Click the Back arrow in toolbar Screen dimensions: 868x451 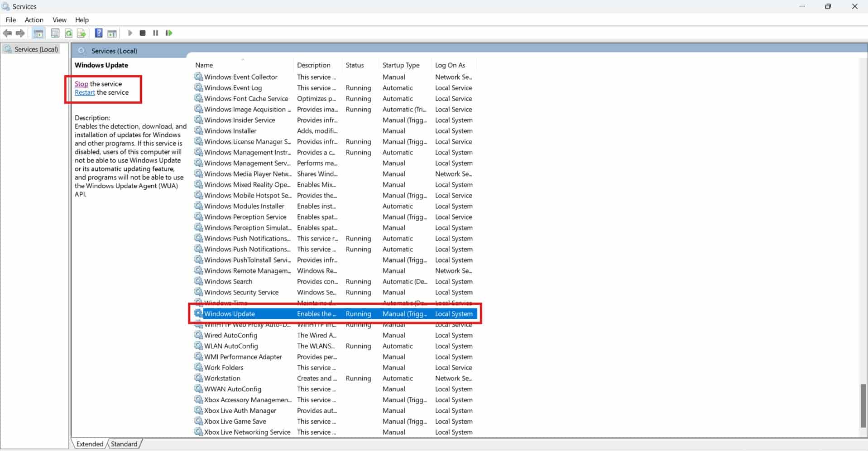click(7, 33)
